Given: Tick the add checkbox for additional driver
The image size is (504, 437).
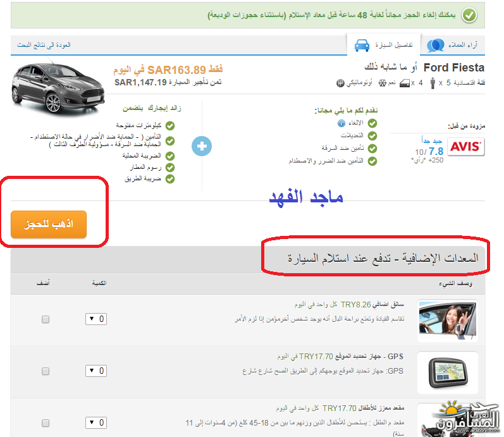Looking at the screenshot, I should point(46,319).
